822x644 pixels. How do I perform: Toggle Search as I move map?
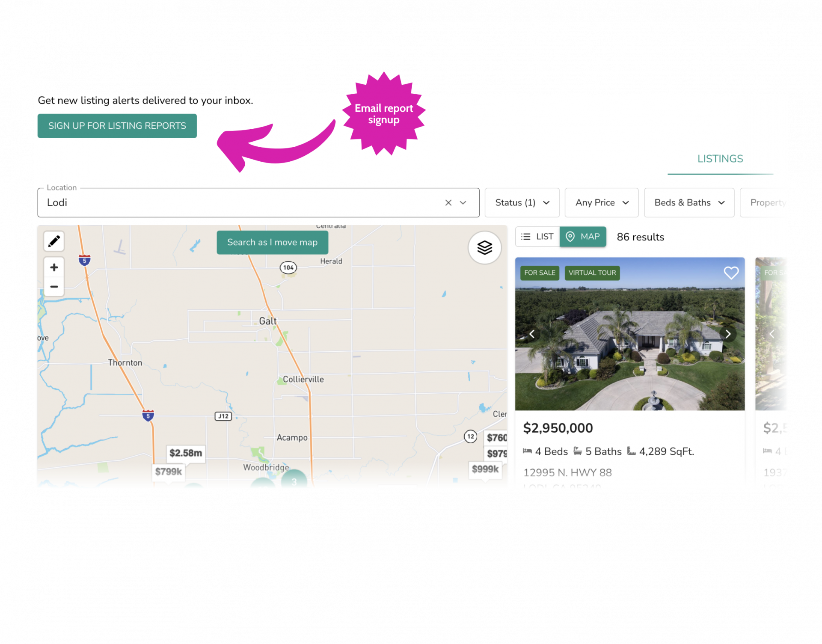272,243
